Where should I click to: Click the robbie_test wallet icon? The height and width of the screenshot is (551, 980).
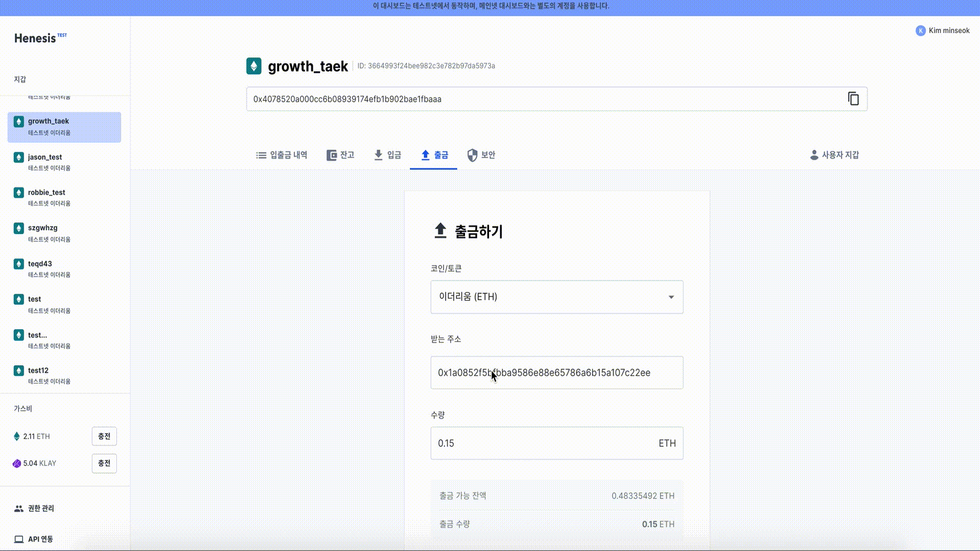[x=19, y=192]
